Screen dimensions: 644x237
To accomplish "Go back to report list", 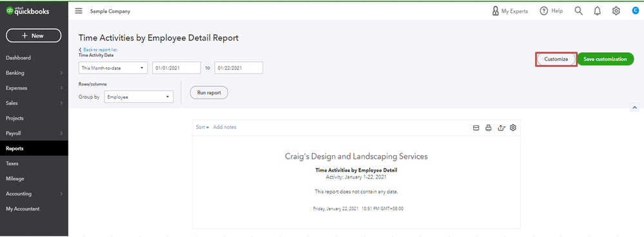I will point(98,49).
